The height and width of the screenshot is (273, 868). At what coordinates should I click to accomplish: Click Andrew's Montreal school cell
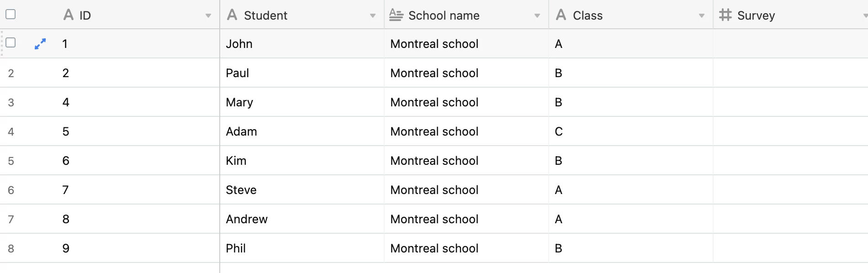466,219
